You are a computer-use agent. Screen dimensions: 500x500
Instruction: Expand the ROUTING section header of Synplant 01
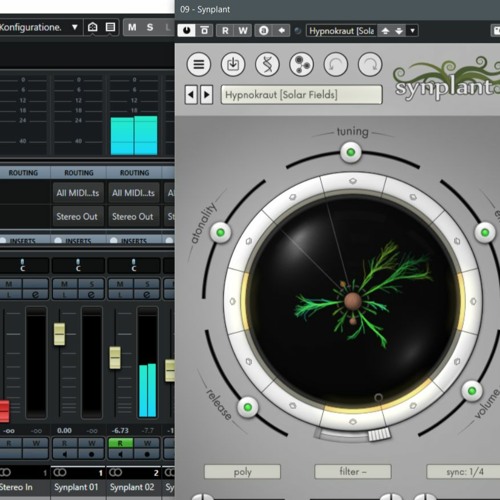79,173
